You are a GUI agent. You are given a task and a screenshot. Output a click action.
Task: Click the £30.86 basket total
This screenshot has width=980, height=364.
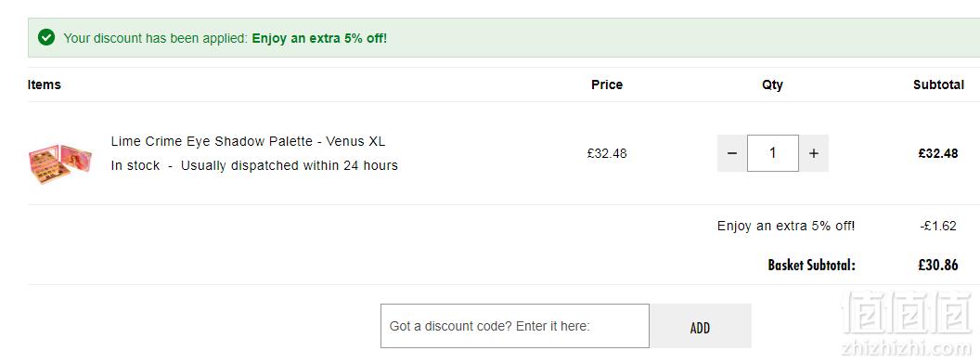[938, 266]
